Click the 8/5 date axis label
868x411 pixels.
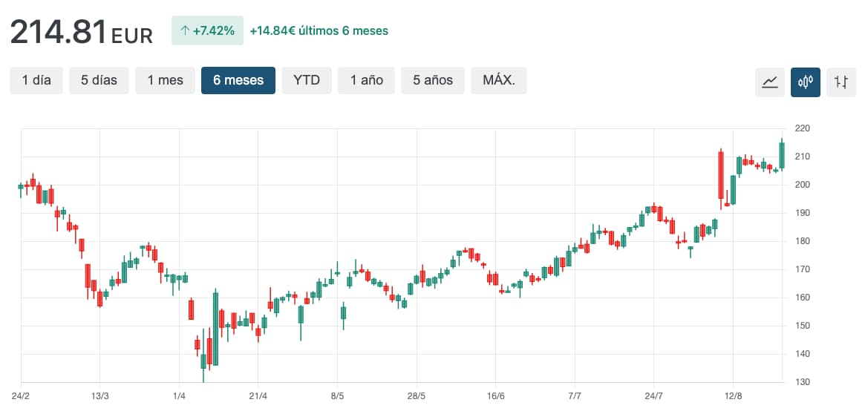click(337, 396)
